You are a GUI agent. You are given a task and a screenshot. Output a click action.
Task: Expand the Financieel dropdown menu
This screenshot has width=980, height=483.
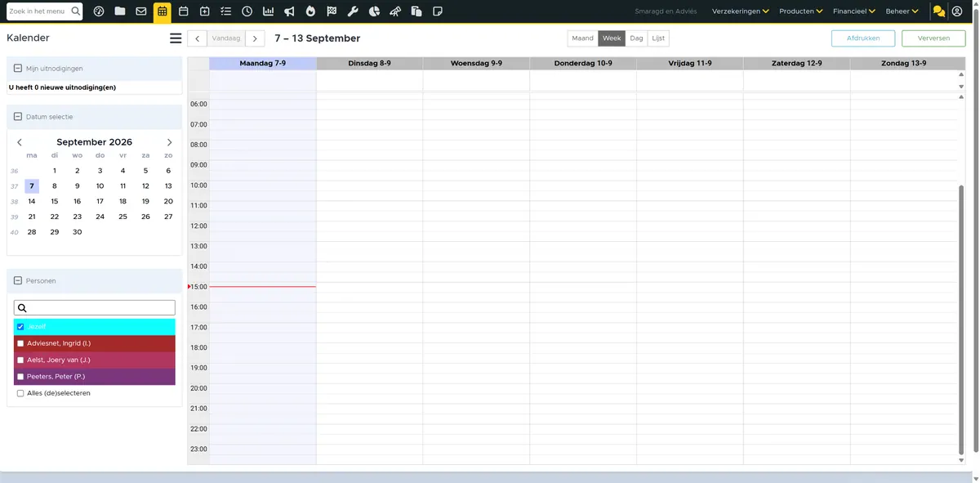(x=854, y=11)
